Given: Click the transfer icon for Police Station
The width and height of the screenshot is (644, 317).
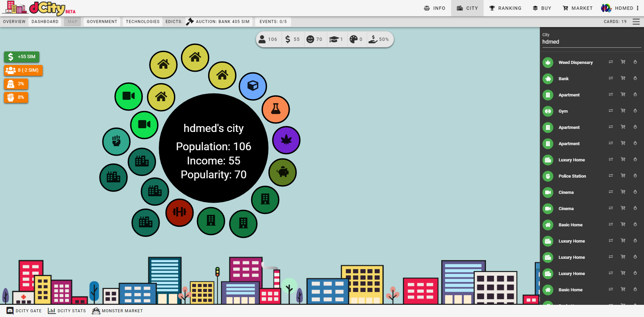Looking at the screenshot, I should click(x=611, y=176).
